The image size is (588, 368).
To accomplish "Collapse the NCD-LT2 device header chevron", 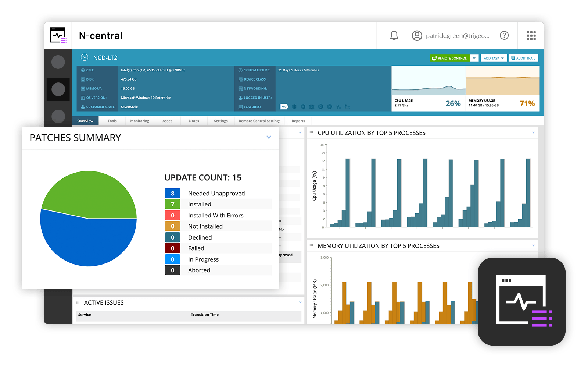I will pyautogui.click(x=85, y=57).
